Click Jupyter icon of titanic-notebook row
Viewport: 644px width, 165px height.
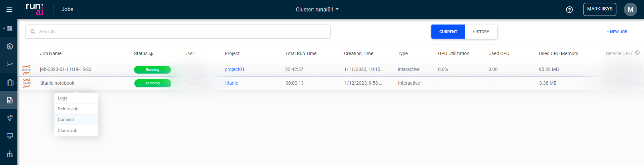coord(27,83)
